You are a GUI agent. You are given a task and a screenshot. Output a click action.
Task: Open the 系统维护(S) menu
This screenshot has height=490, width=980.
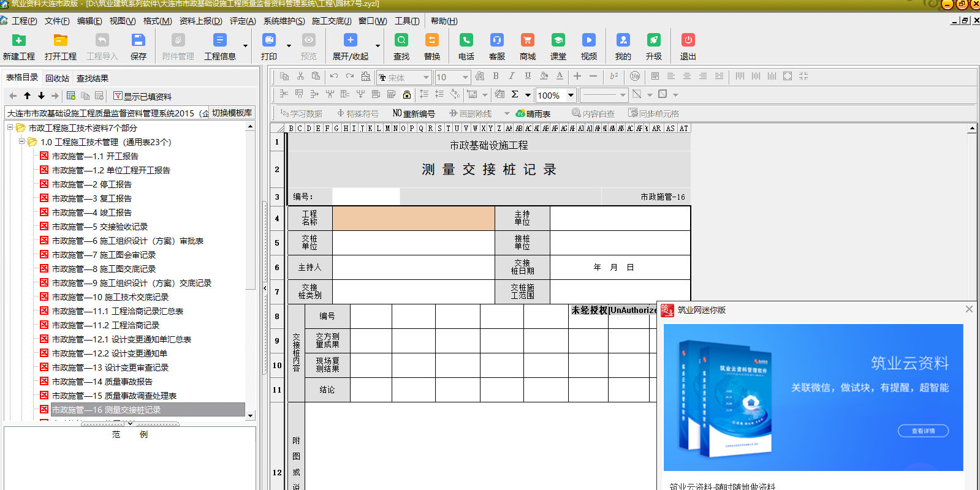pos(284,21)
